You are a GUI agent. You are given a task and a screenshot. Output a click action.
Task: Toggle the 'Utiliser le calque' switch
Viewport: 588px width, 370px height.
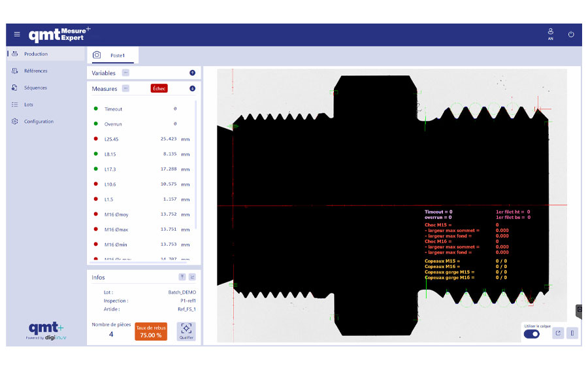532,333
